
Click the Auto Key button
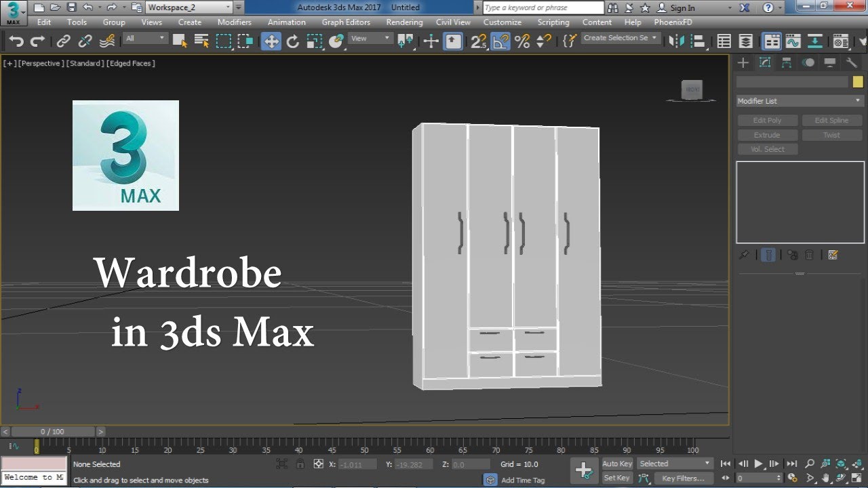[x=617, y=464]
